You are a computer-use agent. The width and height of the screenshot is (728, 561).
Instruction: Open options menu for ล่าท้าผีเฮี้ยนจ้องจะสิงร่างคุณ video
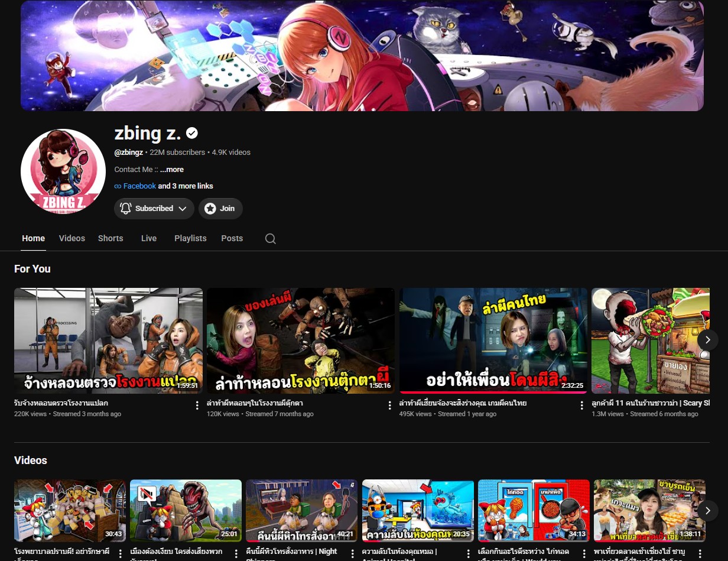pos(582,406)
